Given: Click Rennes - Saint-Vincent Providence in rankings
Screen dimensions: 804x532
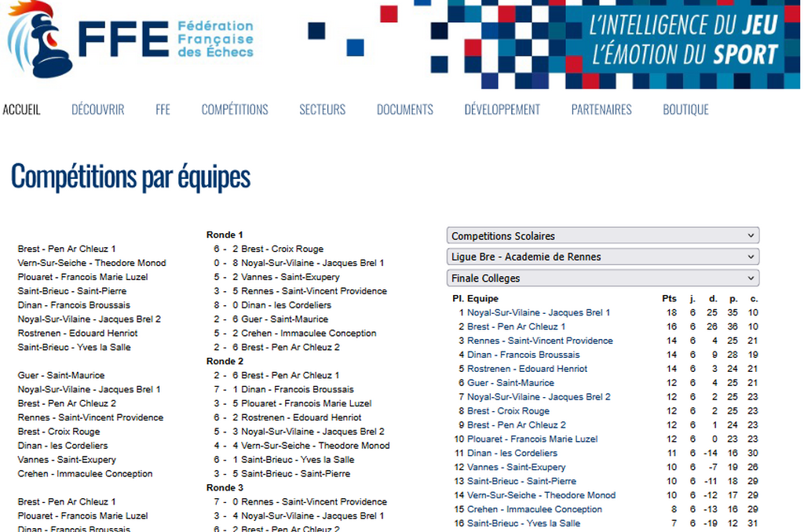Looking at the screenshot, I should click(x=540, y=341).
